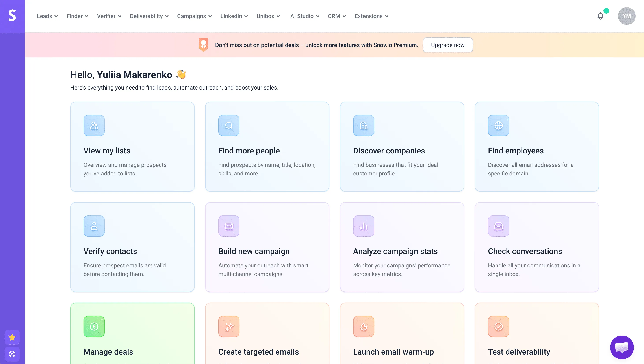Click the notification bell icon
Image resolution: width=644 pixels, height=364 pixels.
click(601, 16)
